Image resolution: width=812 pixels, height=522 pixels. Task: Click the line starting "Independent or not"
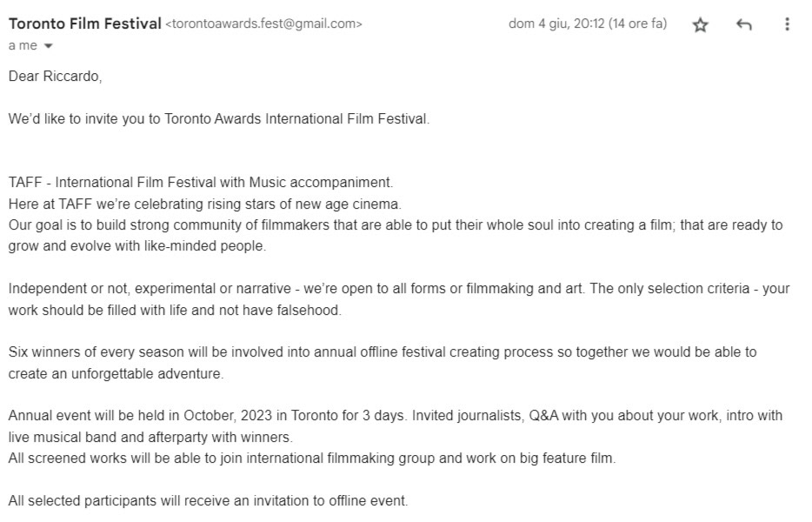[x=399, y=289]
